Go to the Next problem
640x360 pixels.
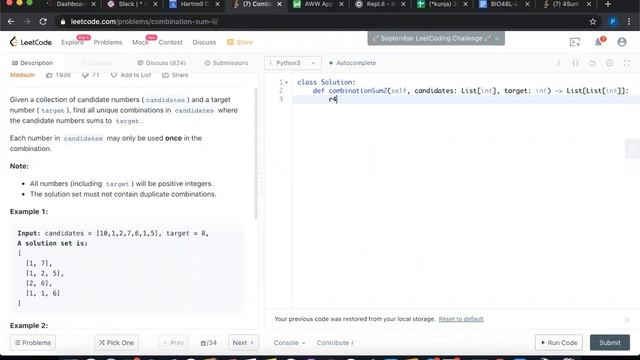243,342
